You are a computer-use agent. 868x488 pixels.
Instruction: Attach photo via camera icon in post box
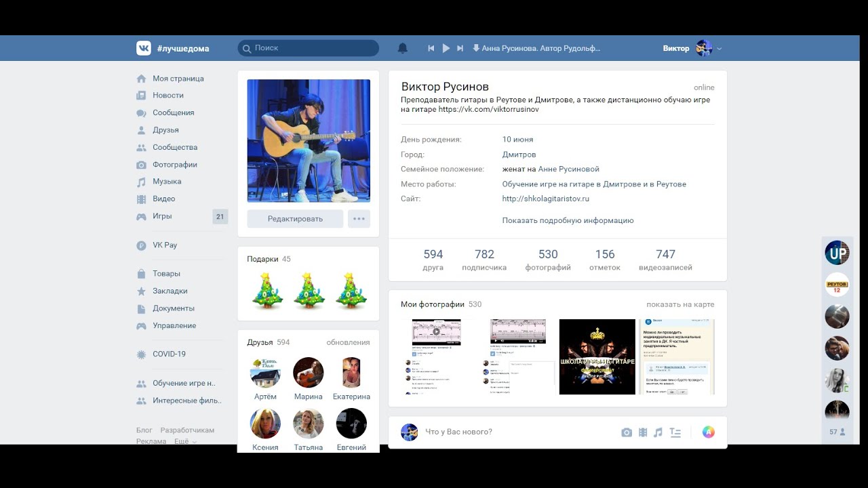627,432
